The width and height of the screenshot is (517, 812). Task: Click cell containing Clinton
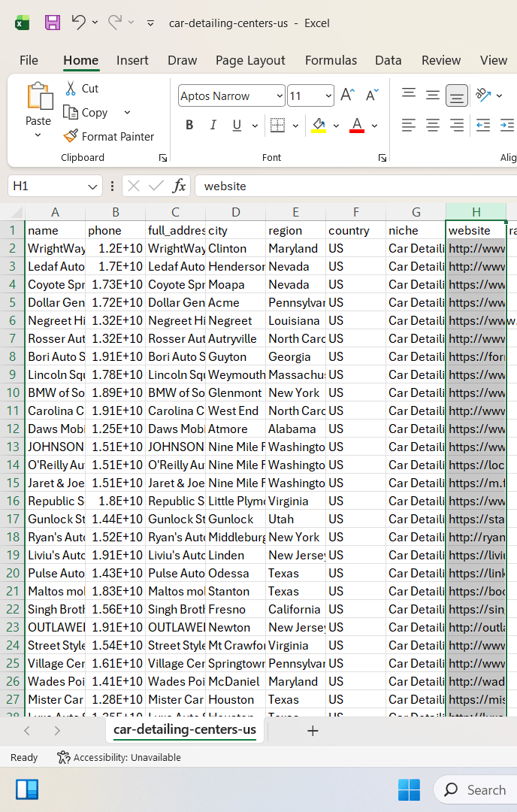coord(235,249)
